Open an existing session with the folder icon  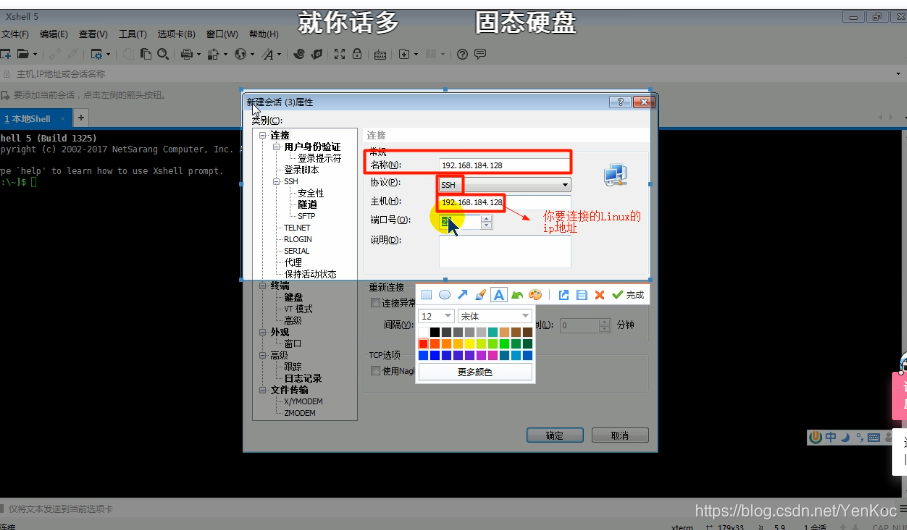23,54
